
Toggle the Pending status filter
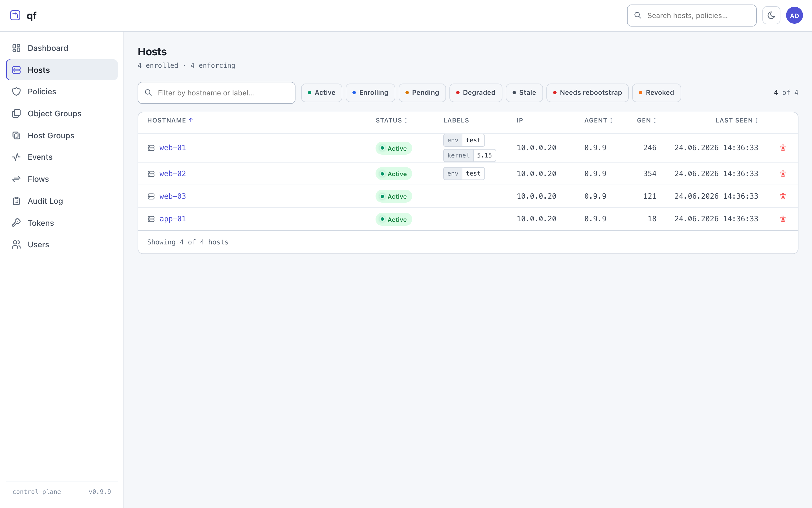(x=422, y=93)
